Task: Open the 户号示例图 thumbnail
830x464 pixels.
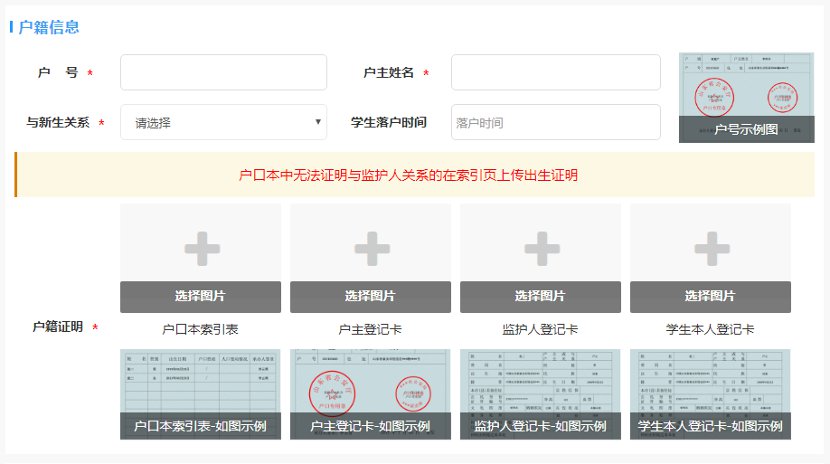Action: coord(746,98)
